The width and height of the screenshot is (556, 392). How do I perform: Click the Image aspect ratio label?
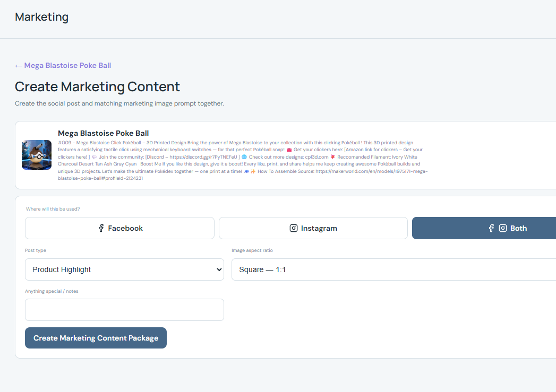[252, 250]
